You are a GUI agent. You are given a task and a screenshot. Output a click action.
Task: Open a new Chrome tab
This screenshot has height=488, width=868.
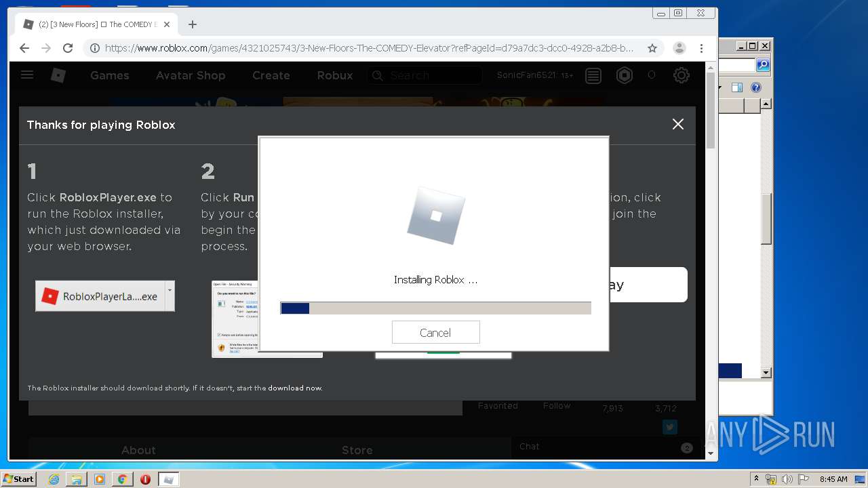(193, 24)
